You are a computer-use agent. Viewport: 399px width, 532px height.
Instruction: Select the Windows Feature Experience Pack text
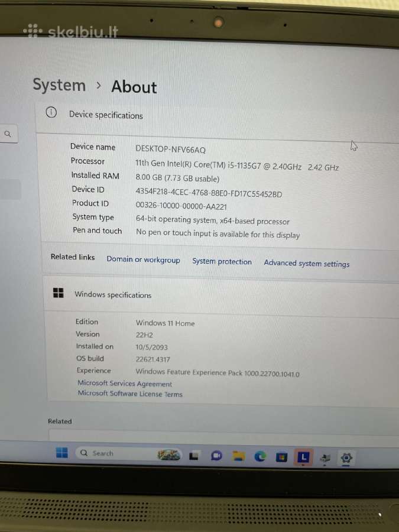click(218, 372)
